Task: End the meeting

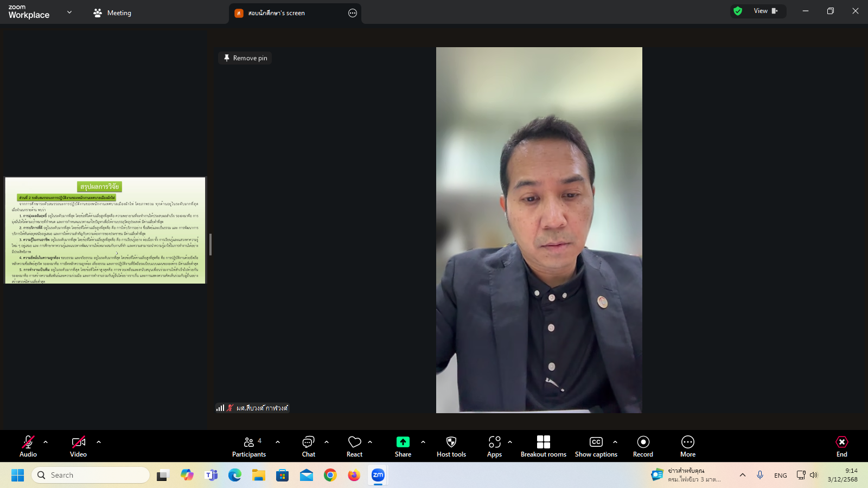Action: [x=841, y=446]
